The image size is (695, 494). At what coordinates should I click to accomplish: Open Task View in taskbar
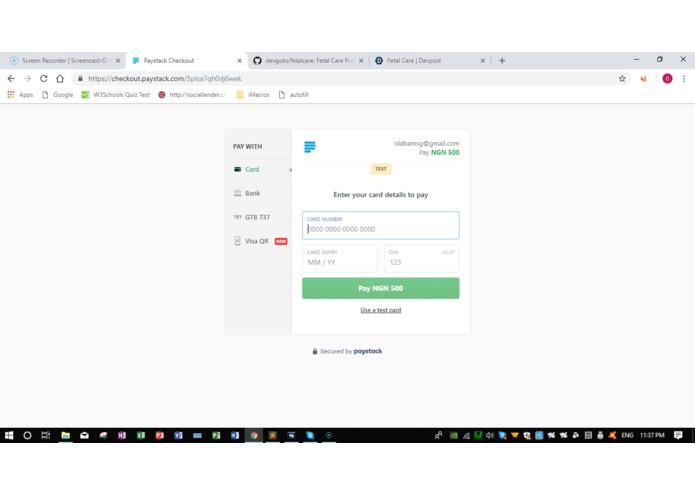(x=46, y=436)
